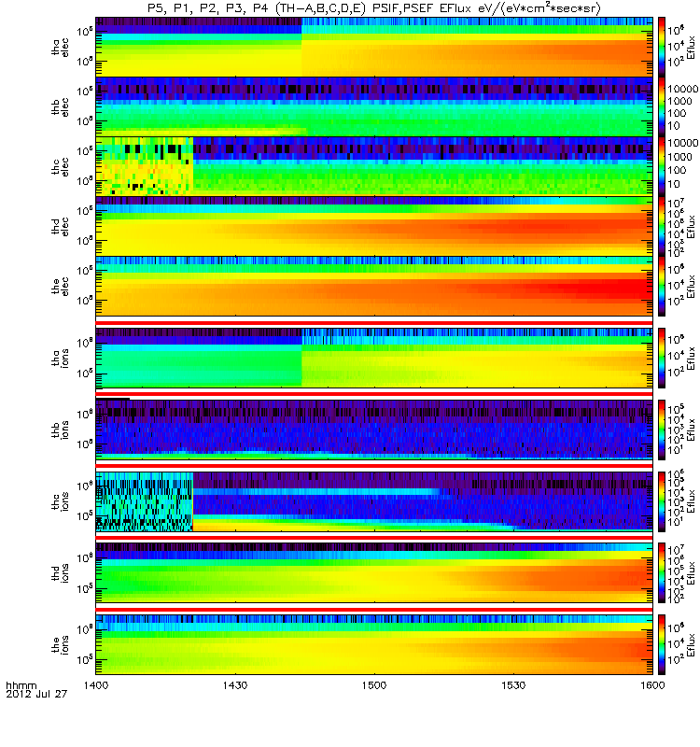Image resolution: width=700 pixels, height=747 pixels.
Task: Click the Eflux label of thb ions color bar
Action: click(691, 430)
